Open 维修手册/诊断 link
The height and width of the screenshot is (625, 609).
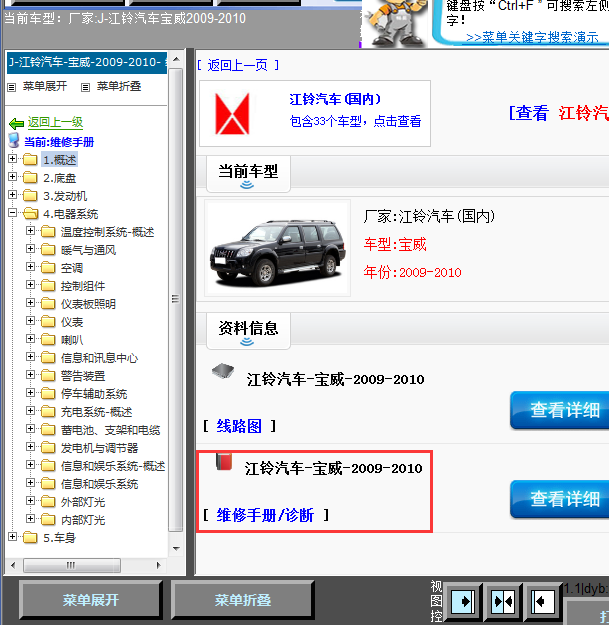click(265, 515)
